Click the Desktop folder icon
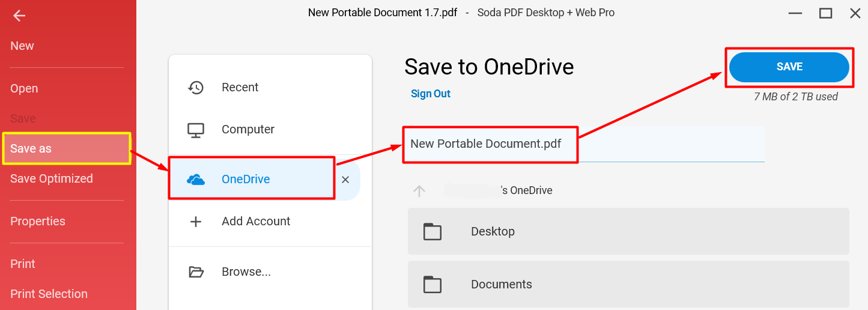Image resolution: width=868 pixels, height=310 pixels. pyautogui.click(x=432, y=232)
